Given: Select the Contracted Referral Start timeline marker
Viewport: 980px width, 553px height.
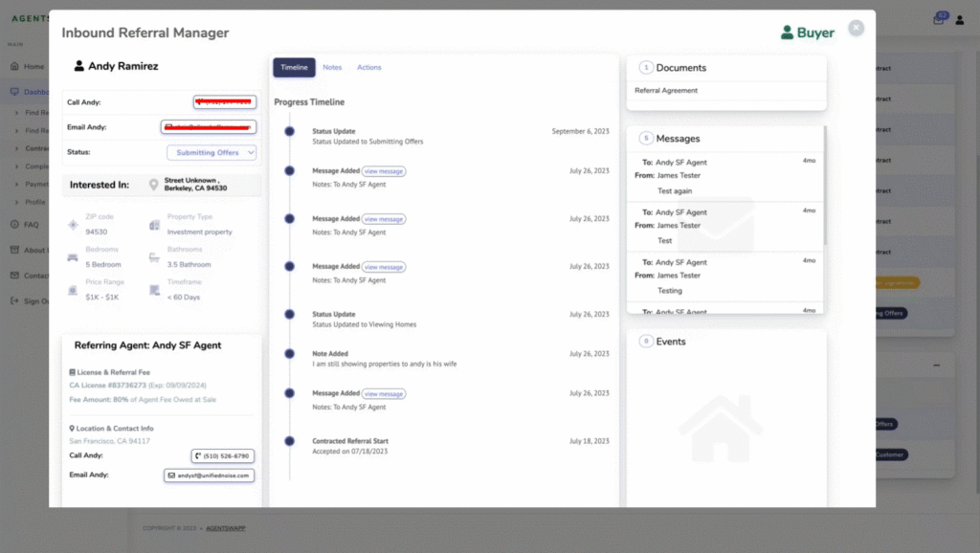Looking at the screenshot, I should (289, 441).
